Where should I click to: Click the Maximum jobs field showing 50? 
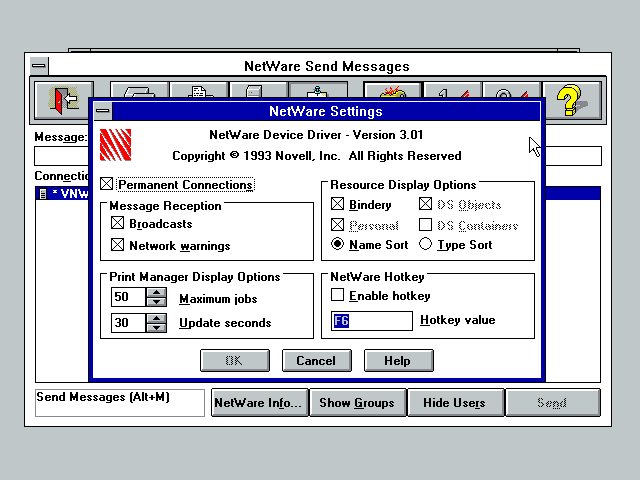click(128, 297)
